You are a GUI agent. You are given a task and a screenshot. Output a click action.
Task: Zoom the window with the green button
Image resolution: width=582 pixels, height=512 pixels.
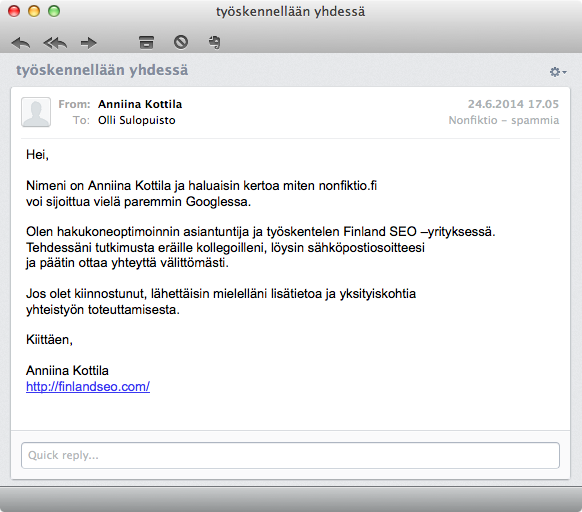[x=54, y=11]
